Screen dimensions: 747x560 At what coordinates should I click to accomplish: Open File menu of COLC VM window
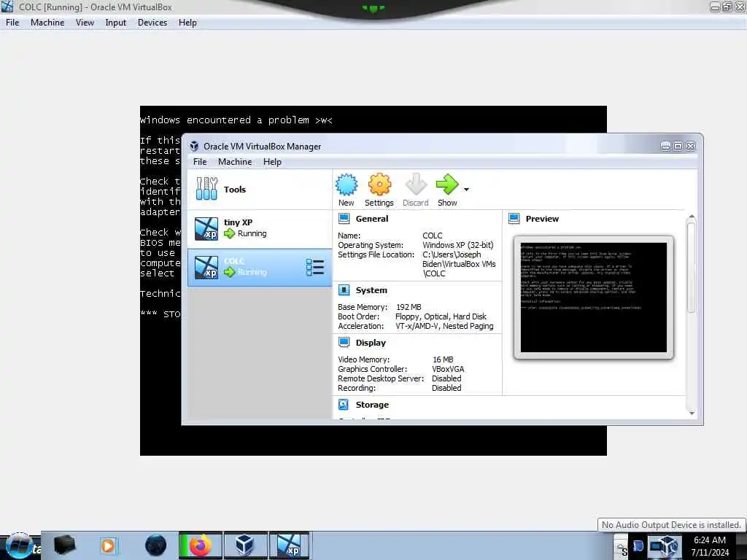12,23
